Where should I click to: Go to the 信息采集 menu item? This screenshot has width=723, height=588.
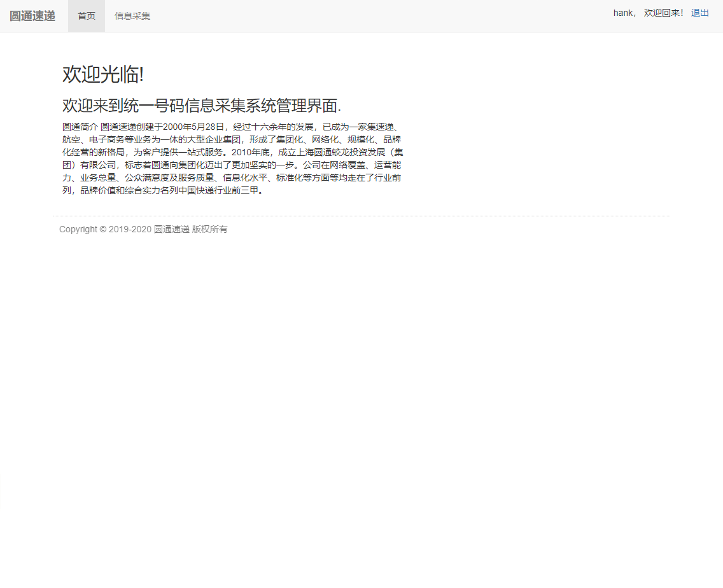(x=132, y=16)
